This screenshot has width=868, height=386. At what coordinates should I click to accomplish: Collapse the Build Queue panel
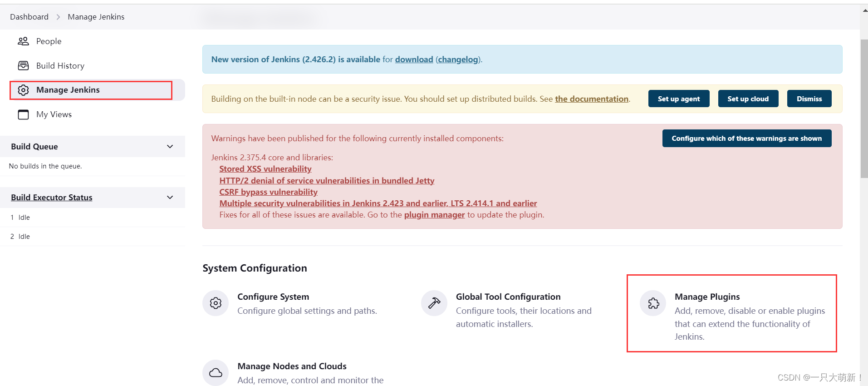(170, 147)
